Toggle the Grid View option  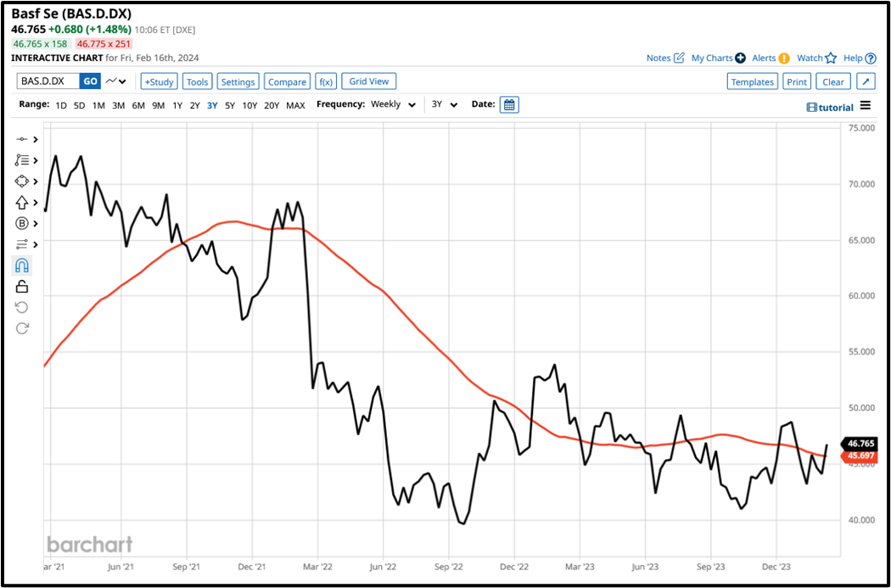pyautogui.click(x=368, y=81)
